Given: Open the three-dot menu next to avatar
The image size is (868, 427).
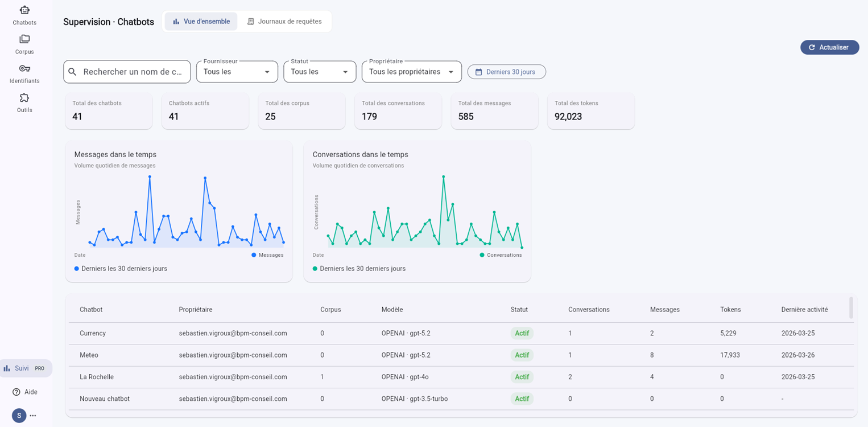Looking at the screenshot, I should [x=33, y=416].
